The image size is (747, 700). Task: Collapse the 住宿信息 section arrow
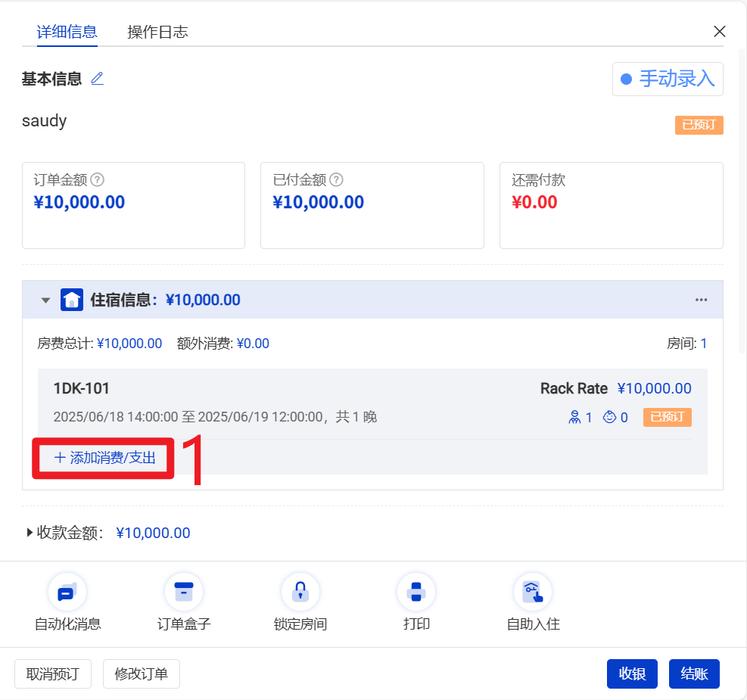point(46,300)
